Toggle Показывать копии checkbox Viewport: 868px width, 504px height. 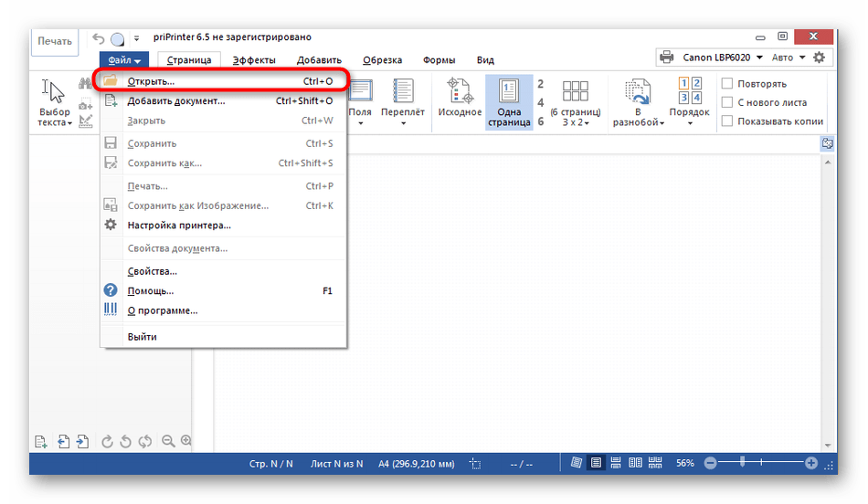coord(727,121)
